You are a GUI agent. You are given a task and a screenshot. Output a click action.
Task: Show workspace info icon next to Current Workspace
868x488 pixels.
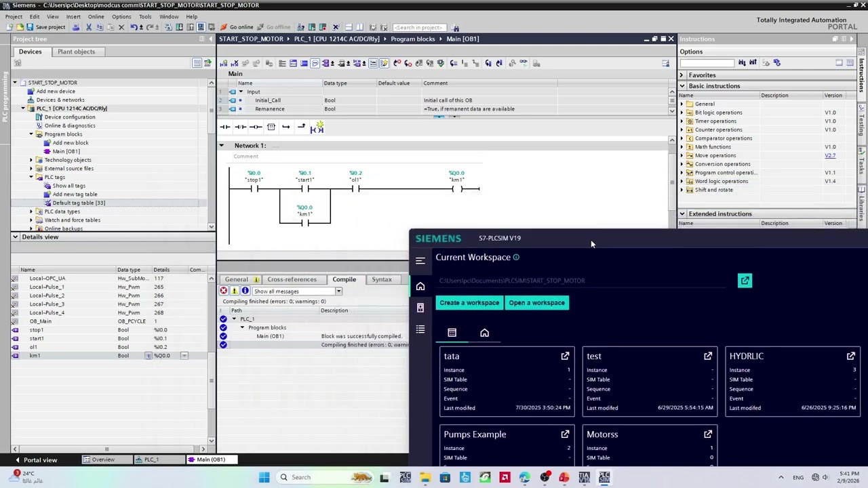[516, 258]
